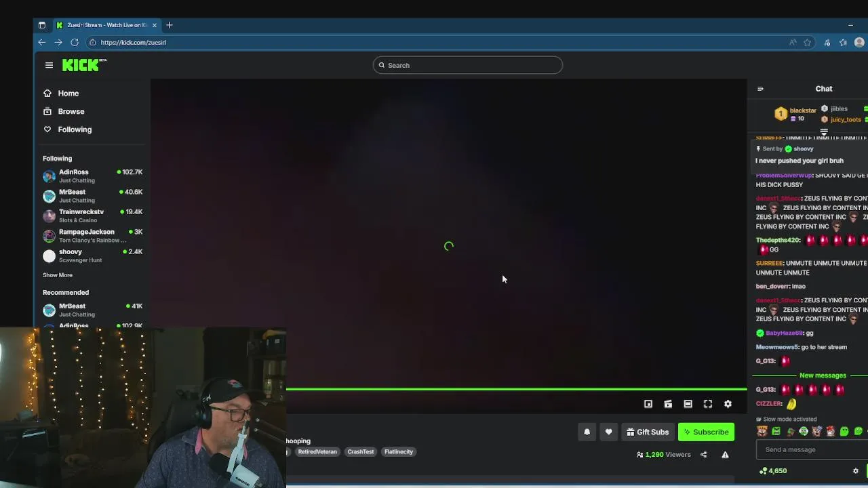Go back in browser
Viewport: 868px width, 488px height.
[x=42, y=42]
